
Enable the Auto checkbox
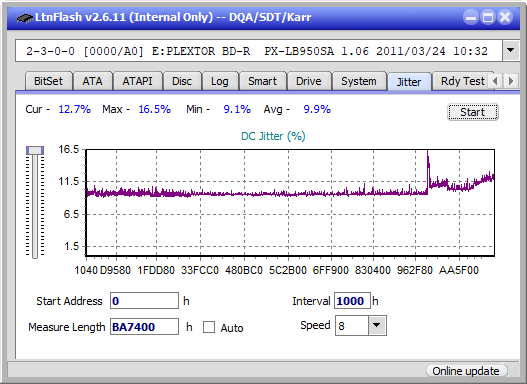click(209, 327)
